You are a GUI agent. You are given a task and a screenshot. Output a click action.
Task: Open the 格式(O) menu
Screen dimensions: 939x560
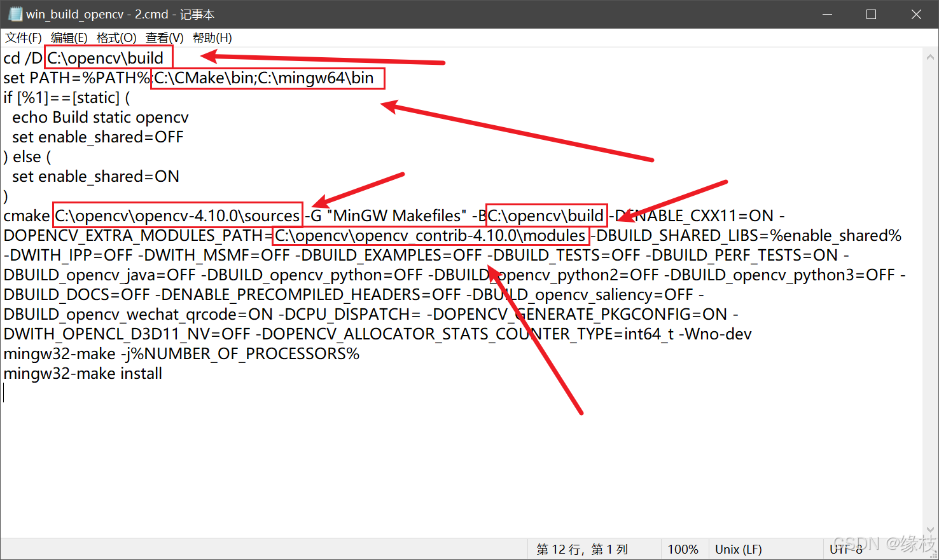(116, 38)
